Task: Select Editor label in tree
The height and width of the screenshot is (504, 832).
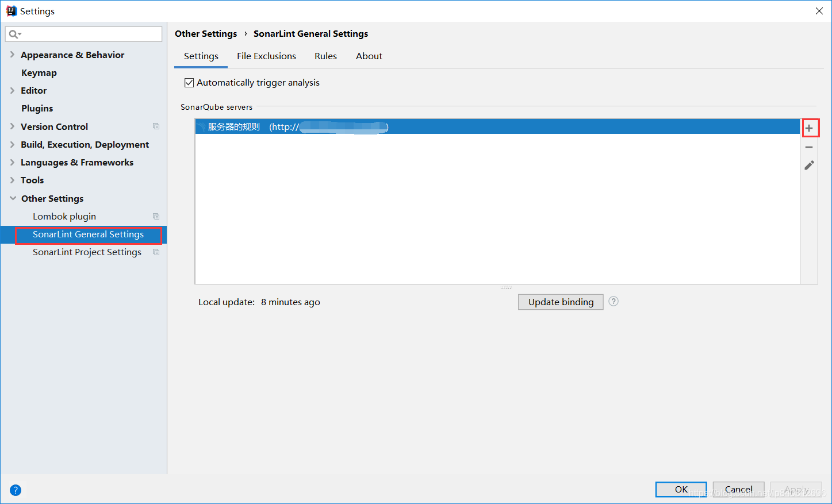Action: tap(34, 90)
